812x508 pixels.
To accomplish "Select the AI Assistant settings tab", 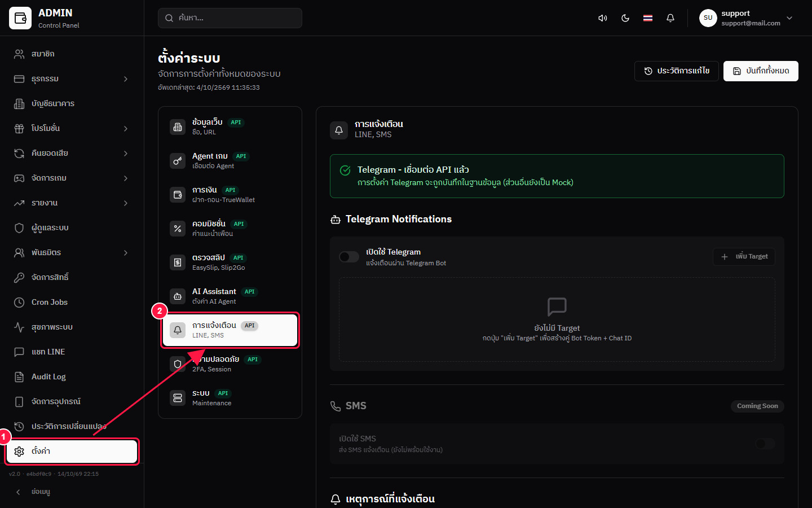I will pyautogui.click(x=230, y=296).
